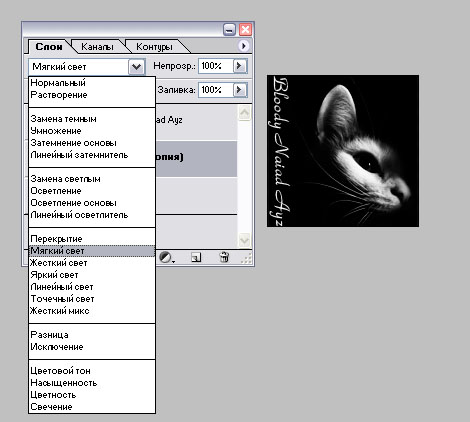Select highlighted Мягкий свет in list

click(92, 251)
